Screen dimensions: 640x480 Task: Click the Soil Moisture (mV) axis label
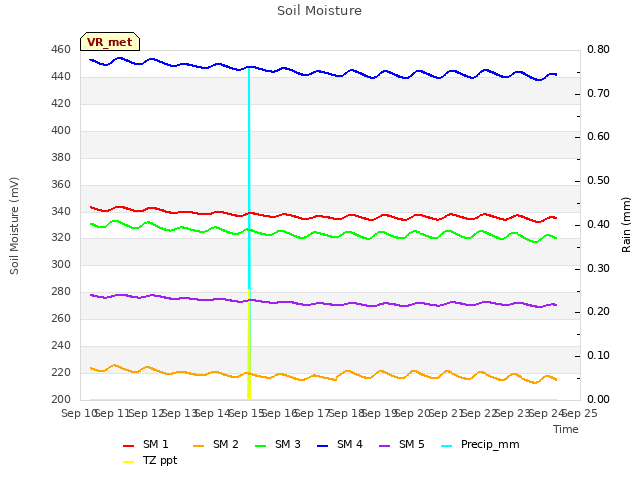(14, 226)
